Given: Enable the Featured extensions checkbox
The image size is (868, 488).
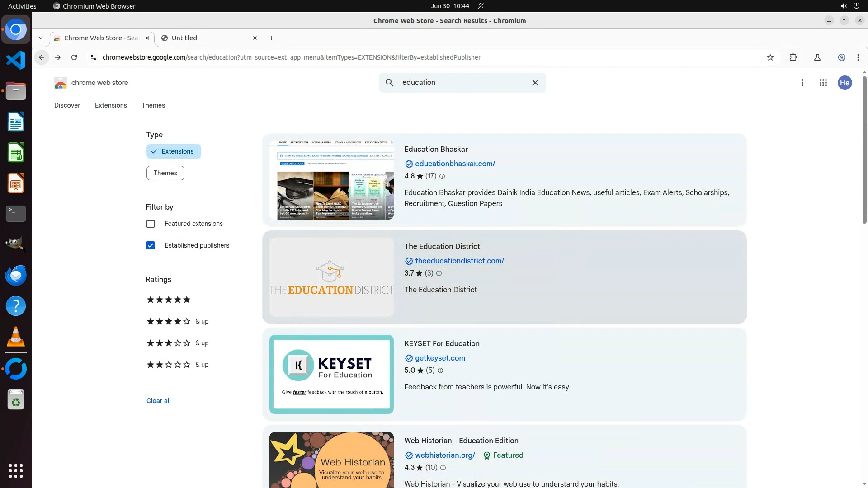Looking at the screenshot, I should (x=151, y=224).
